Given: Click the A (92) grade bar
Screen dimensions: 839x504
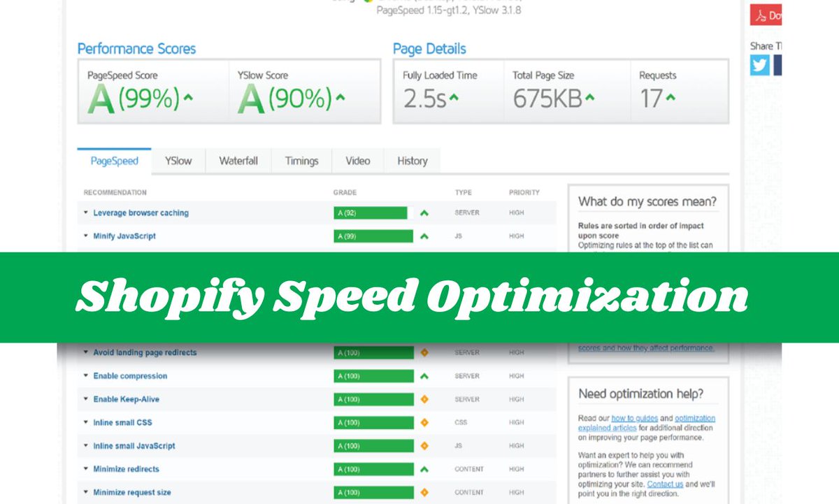Looking at the screenshot, I should tap(371, 213).
